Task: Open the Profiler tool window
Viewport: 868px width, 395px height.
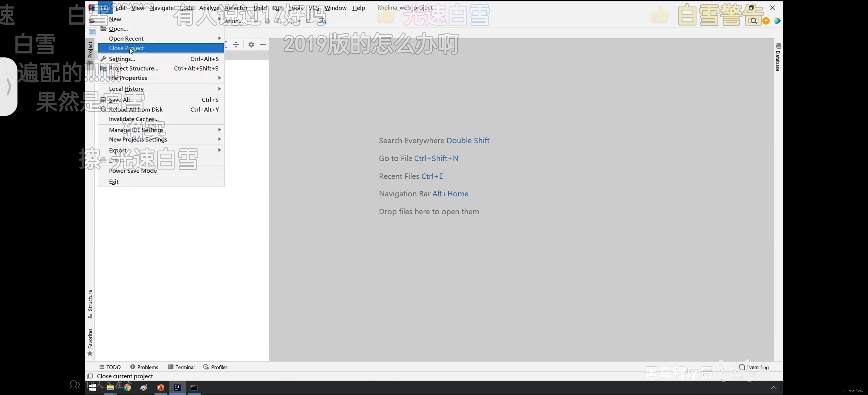Action: (x=215, y=367)
